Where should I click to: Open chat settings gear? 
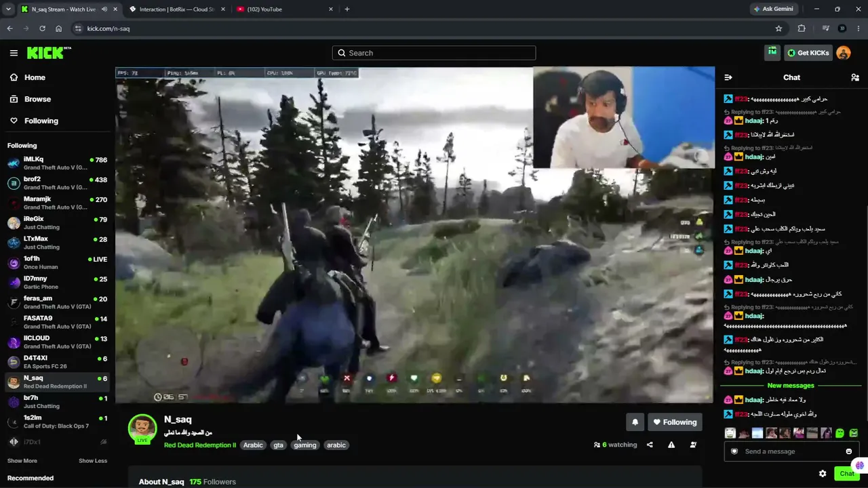(x=823, y=474)
